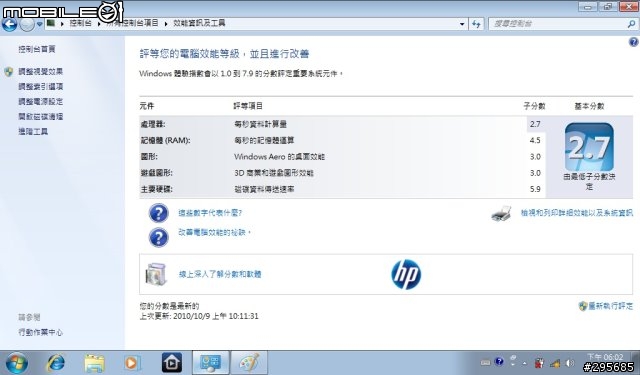Click the 3.0 subscore in the 遊戲圖形 row
640x375 pixels.
point(535,173)
